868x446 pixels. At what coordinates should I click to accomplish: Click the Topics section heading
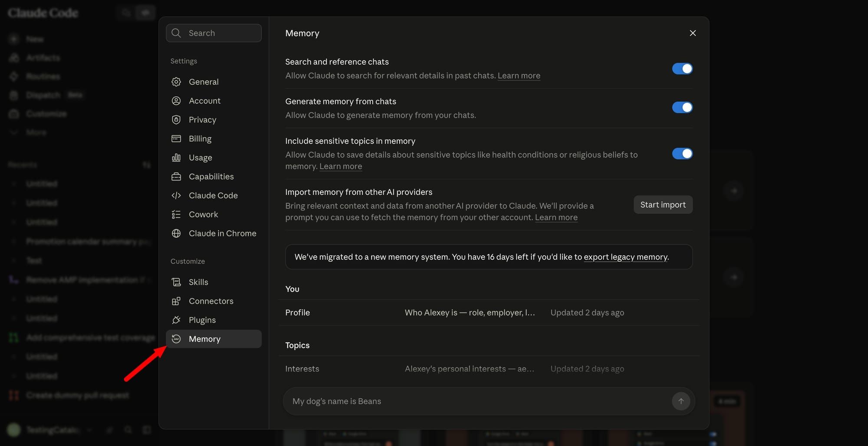(297, 345)
